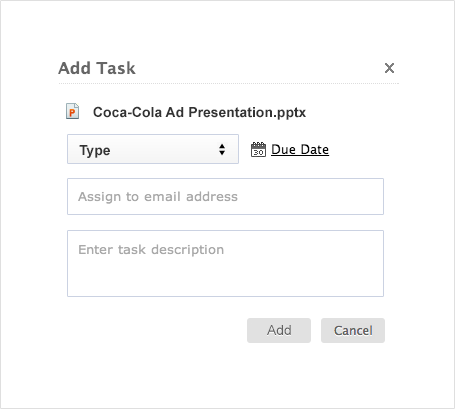This screenshot has height=409, width=455.
Task: Click the Due Date link
Action: [300, 150]
